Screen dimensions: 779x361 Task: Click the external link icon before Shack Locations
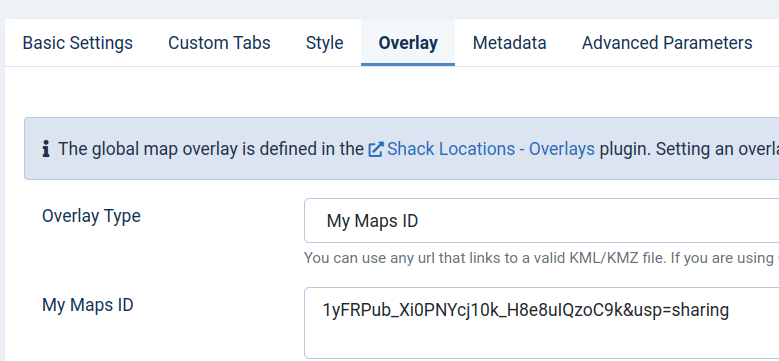[x=376, y=149]
